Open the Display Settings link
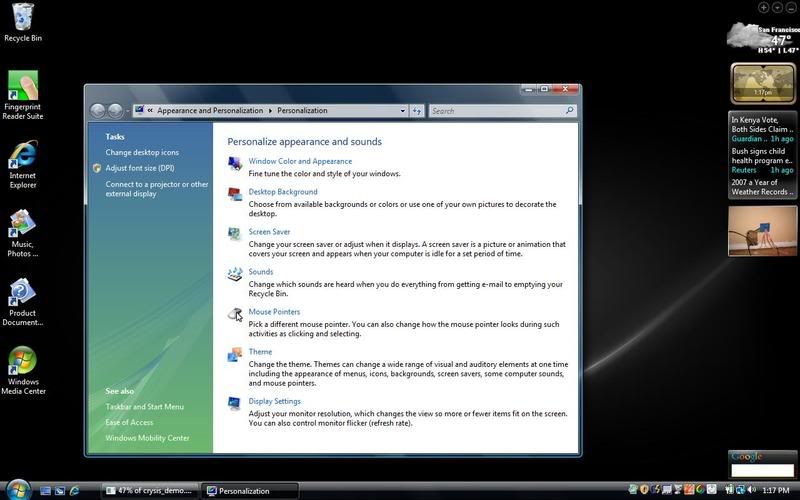Viewport: 800px width, 500px height. (274, 402)
